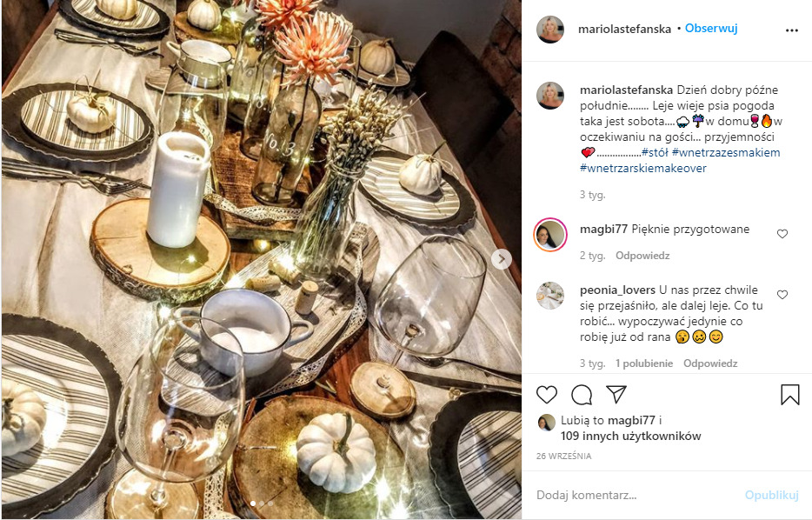This screenshot has width=812, height=520.
Task: Like the comment by magbi77
Action: point(782,234)
